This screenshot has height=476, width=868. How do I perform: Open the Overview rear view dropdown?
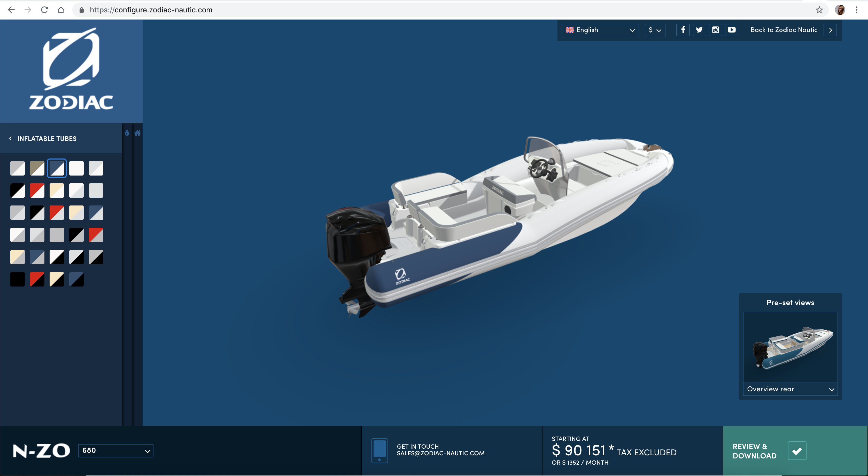pyautogui.click(x=790, y=389)
